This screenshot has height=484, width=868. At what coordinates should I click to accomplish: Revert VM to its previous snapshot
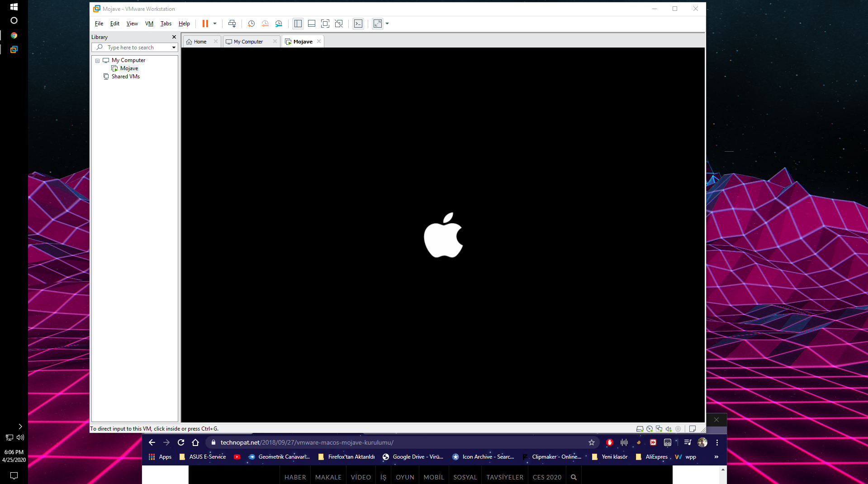(x=265, y=24)
